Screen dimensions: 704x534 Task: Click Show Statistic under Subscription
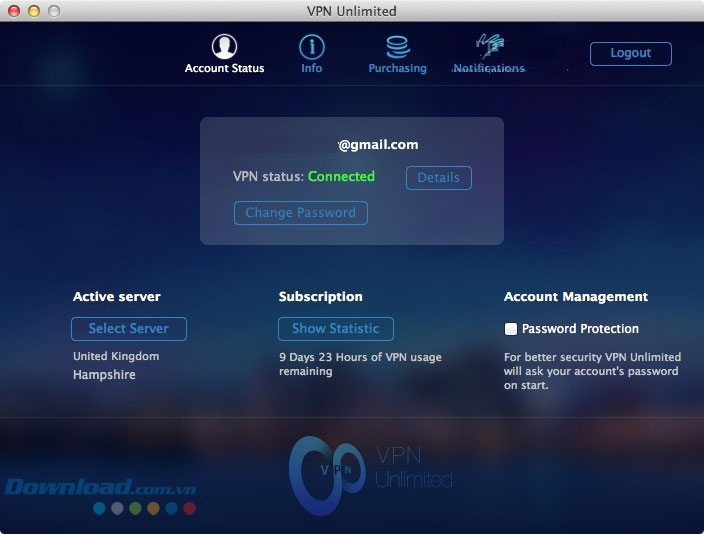click(x=335, y=329)
